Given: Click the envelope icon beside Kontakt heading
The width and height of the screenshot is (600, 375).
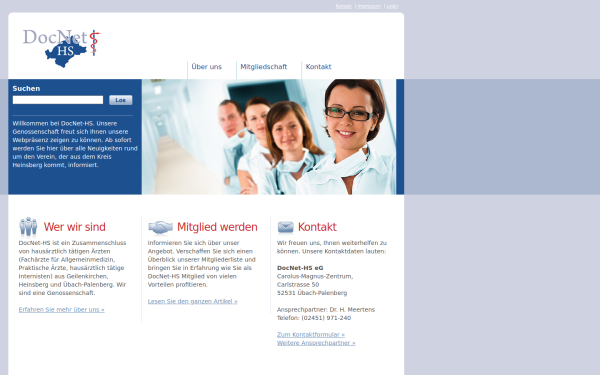Looking at the screenshot, I should click(x=285, y=227).
